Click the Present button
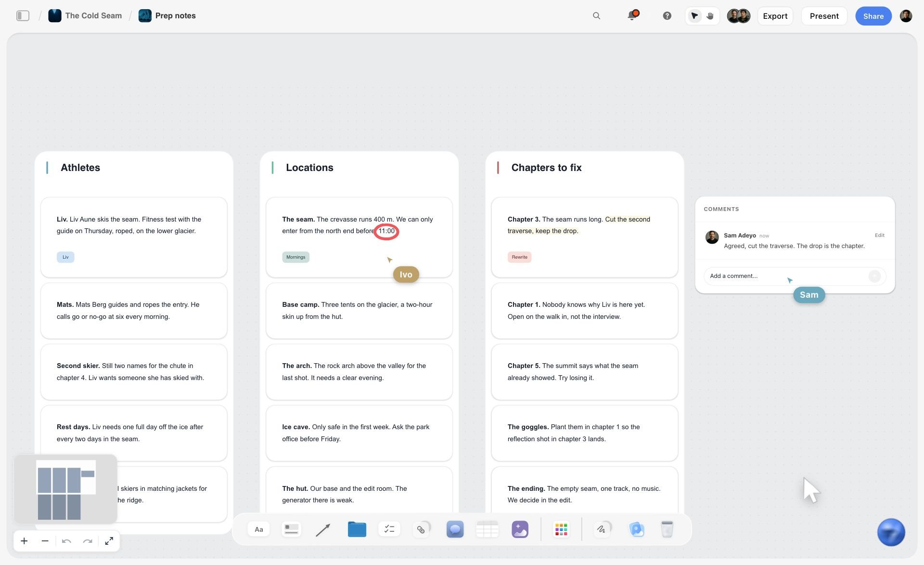The width and height of the screenshot is (924, 565). pyautogui.click(x=824, y=16)
